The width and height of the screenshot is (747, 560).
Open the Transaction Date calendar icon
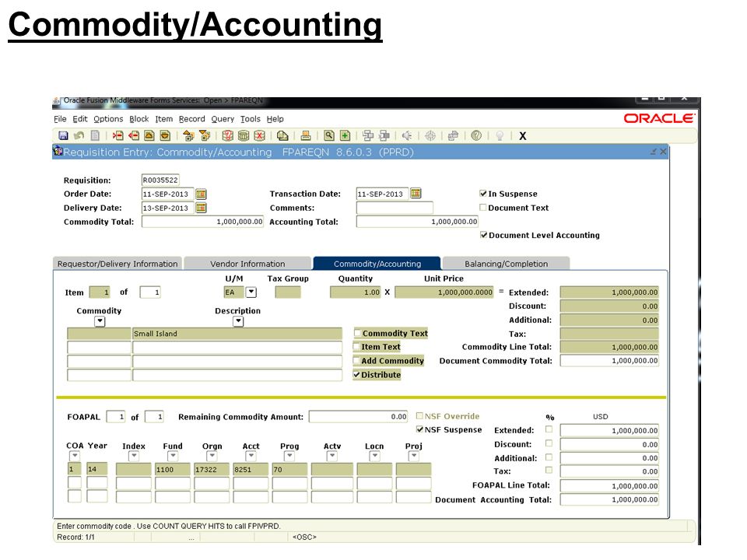point(416,194)
